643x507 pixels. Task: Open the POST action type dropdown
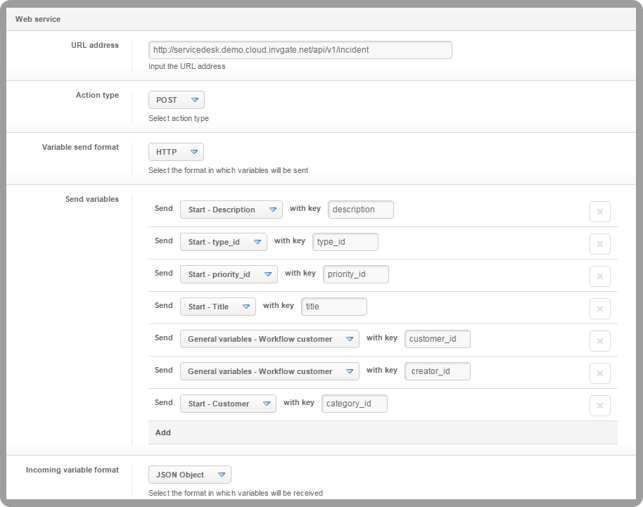click(x=176, y=100)
